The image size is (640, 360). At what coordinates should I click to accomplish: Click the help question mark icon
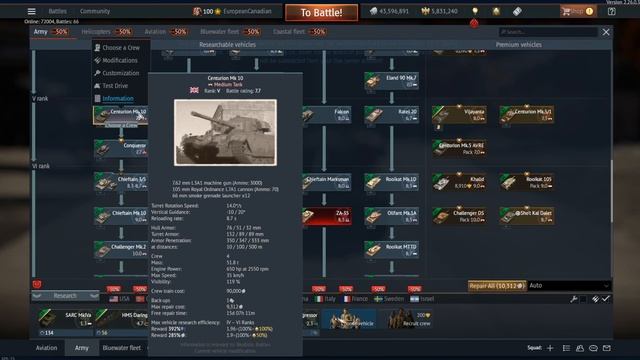click(611, 11)
